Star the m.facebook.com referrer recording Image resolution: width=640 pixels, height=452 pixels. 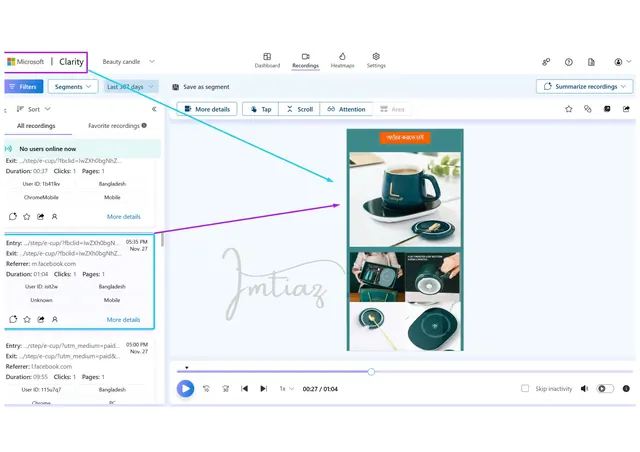[27, 319]
